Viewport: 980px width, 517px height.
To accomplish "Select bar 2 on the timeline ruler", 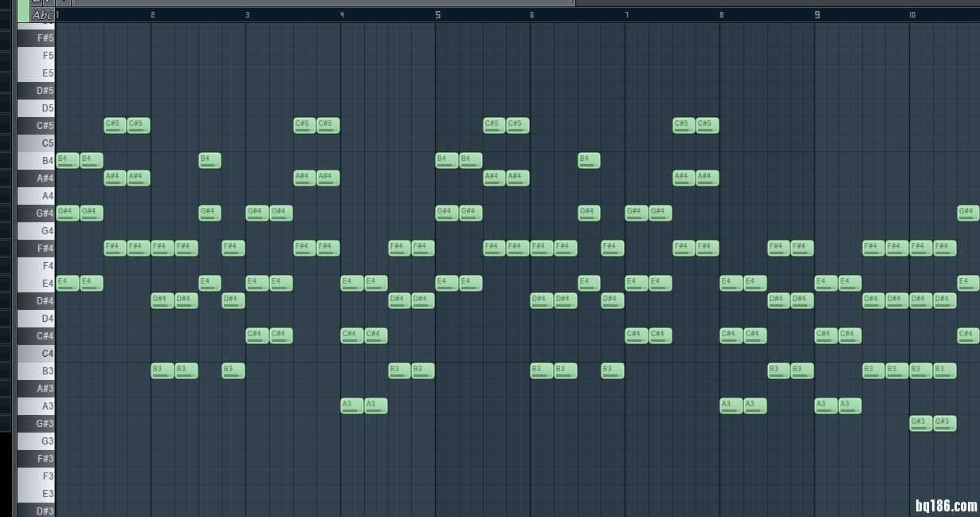I will [x=153, y=15].
